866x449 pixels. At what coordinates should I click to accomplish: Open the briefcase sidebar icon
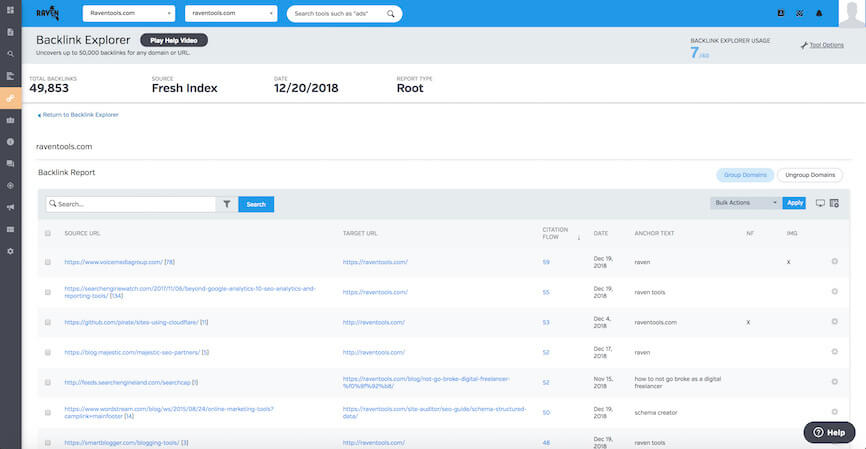(x=10, y=120)
